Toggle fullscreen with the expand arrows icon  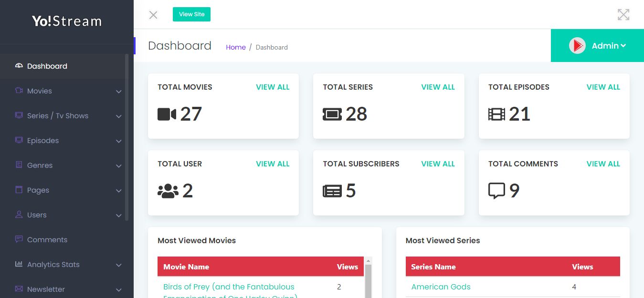tap(623, 15)
